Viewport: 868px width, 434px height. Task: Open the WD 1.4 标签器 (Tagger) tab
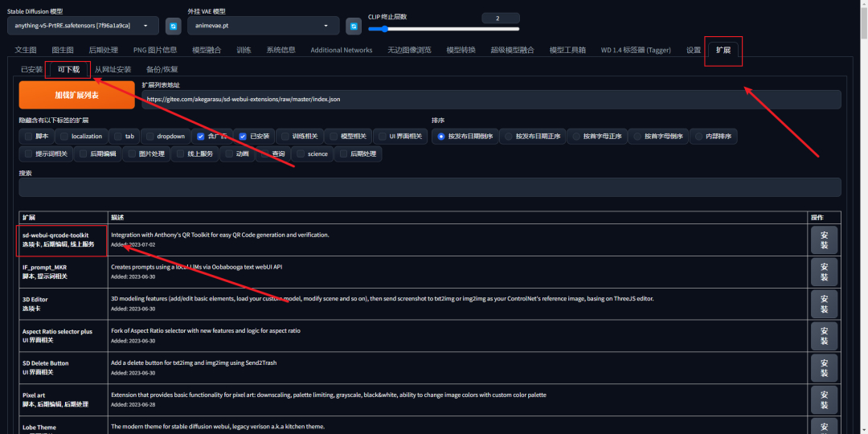636,50
